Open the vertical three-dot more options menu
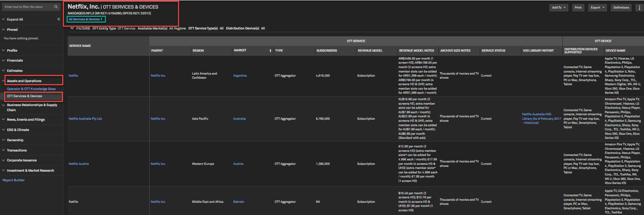 639,8
